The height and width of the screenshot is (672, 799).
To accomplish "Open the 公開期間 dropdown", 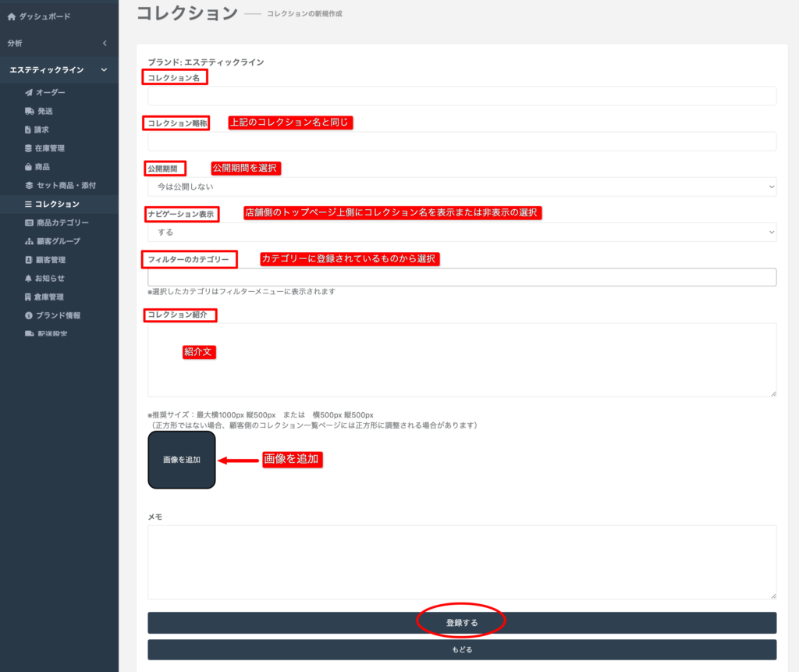I will [462, 187].
